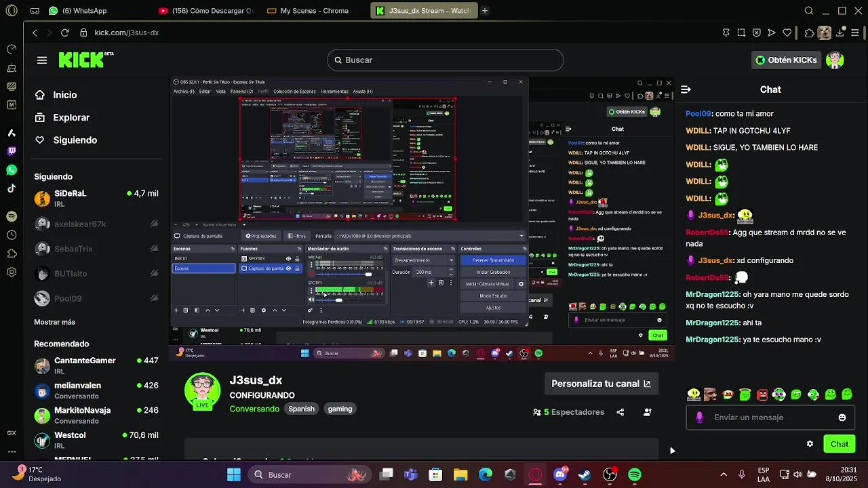Toggle Captura de pantalla source eye in OBS

(x=288, y=268)
